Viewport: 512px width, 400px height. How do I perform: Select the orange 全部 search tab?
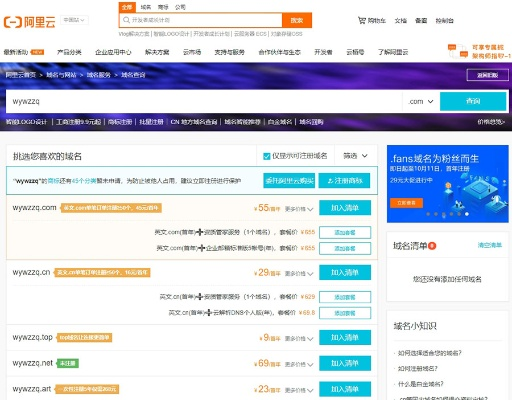127,7
